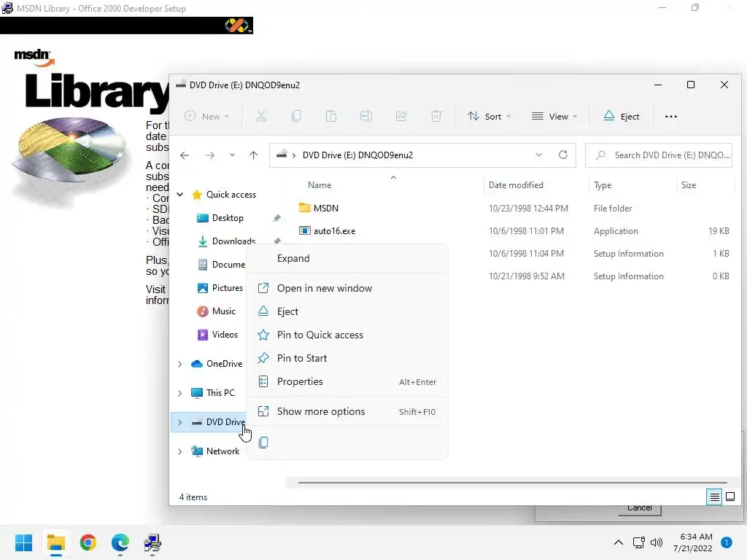Click the Cut scissors icon in toolbar

(x=261, y=116)
